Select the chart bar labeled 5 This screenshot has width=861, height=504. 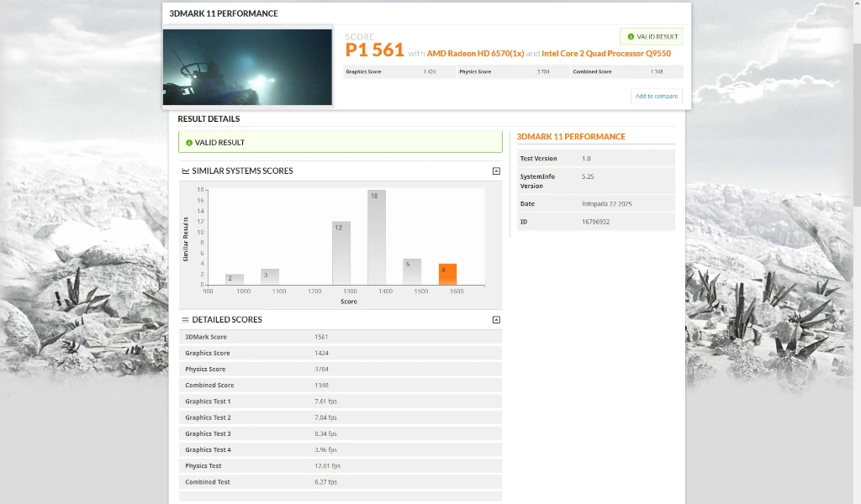pos(412,271)
